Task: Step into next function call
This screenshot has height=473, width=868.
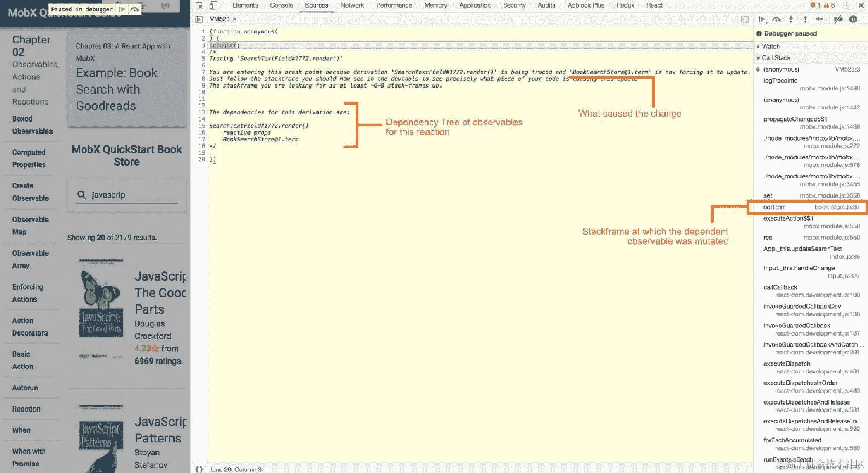Action: pos(791,19)
